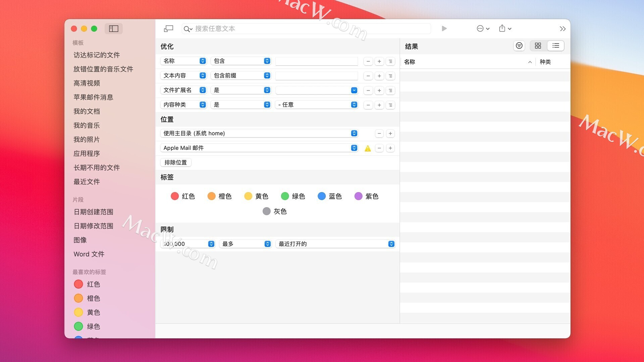Click the 名称 criterion value field
Screen dimensions: 644x362
click(x=317, y=61)
